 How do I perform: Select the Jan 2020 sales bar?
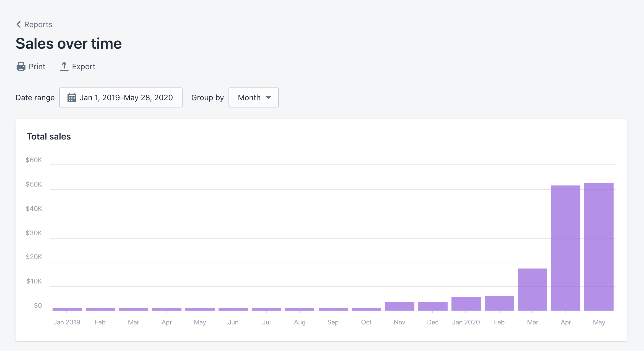click(x=466, y=304)
